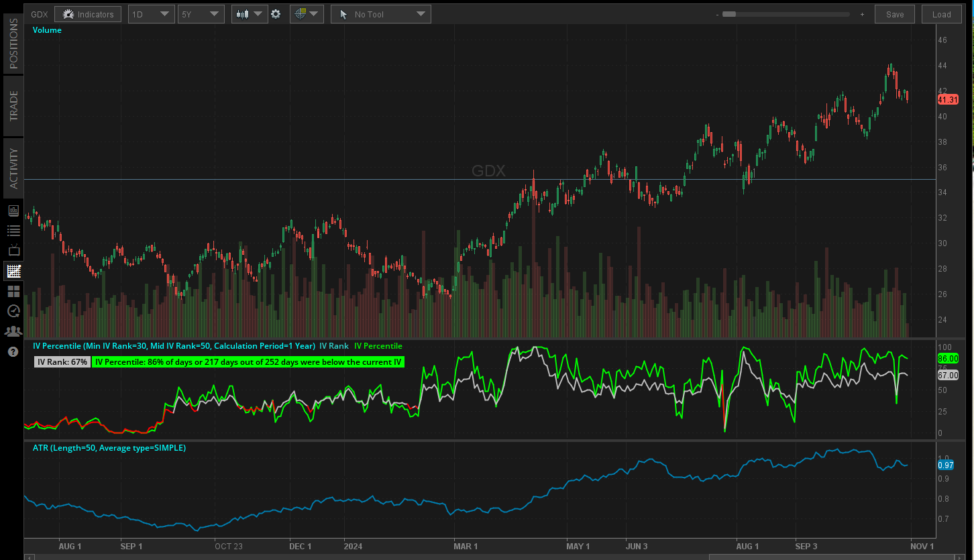This screenshot has width=974, height=560.
Task: Click the Save button
Action: 894,13
